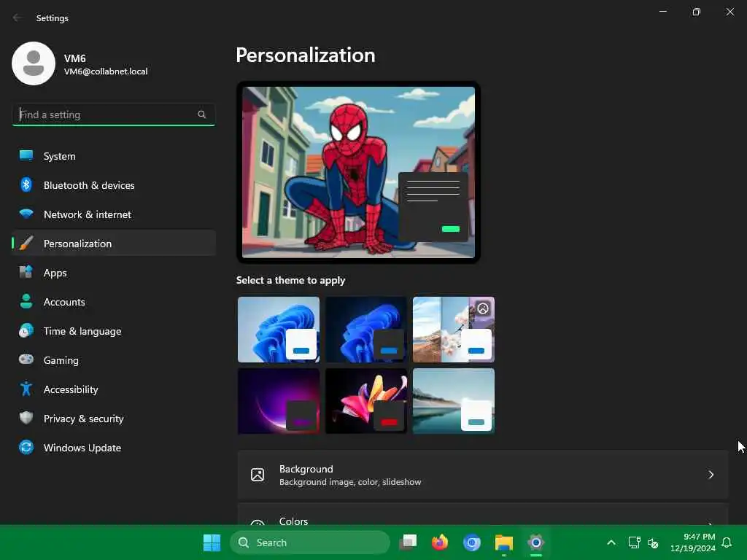The image size is (747, 560).
Task: Apply the lake landscape theme
Action: pyautogui.click(x=454, y=401)
